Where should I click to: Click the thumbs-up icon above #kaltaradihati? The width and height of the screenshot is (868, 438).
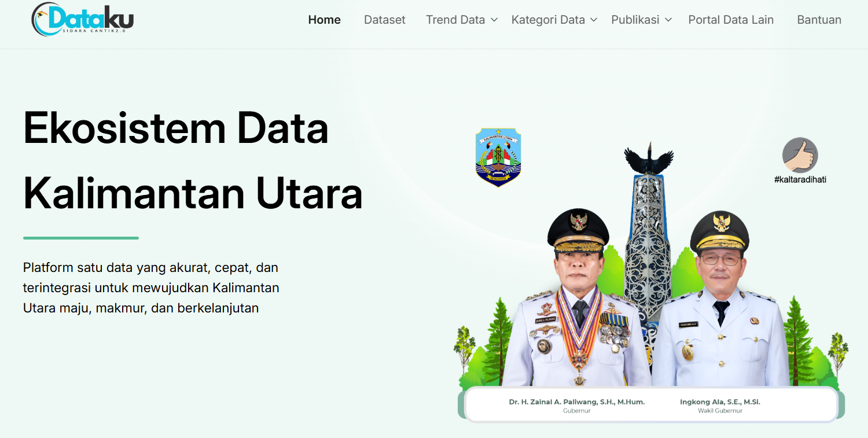tap(800, 155)
